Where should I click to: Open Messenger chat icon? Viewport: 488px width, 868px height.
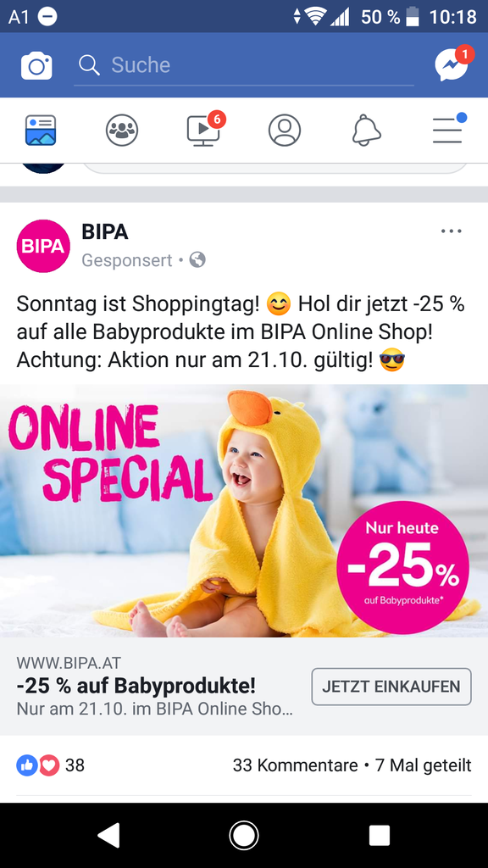pos(453,64)
